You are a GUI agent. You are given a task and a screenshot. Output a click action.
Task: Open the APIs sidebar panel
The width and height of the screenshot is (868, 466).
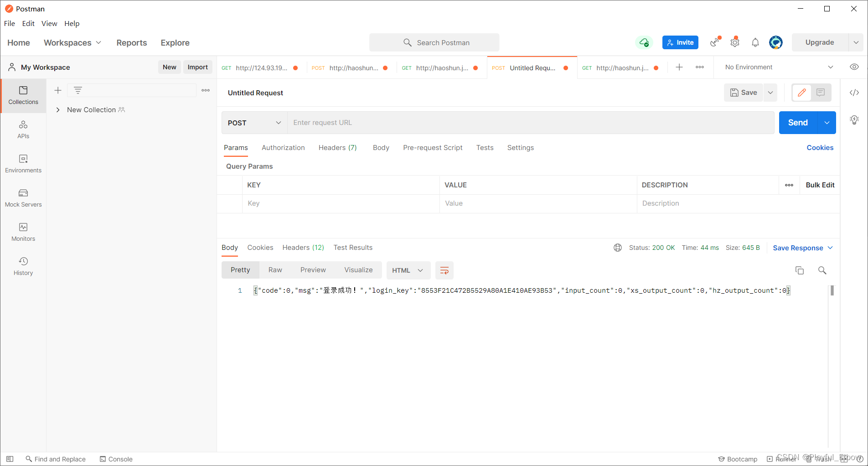tap(23, 130)
